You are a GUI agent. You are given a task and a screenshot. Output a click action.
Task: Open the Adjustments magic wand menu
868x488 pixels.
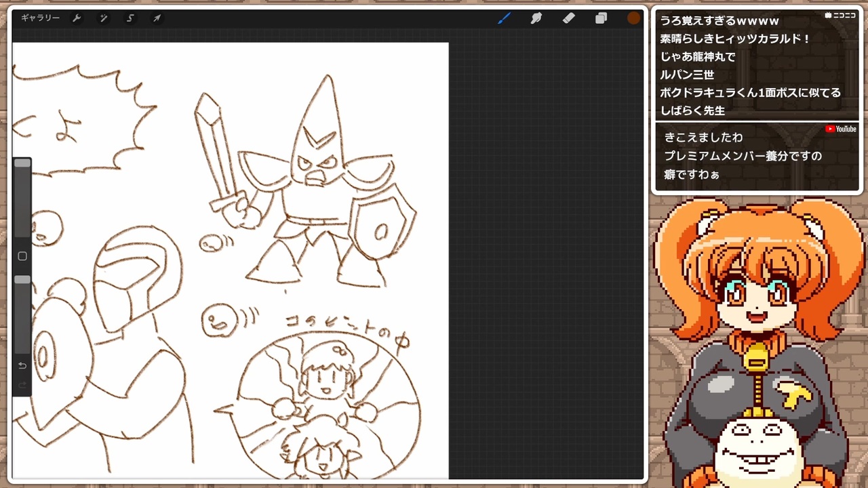pyautogui.click(x=104, y=18)
